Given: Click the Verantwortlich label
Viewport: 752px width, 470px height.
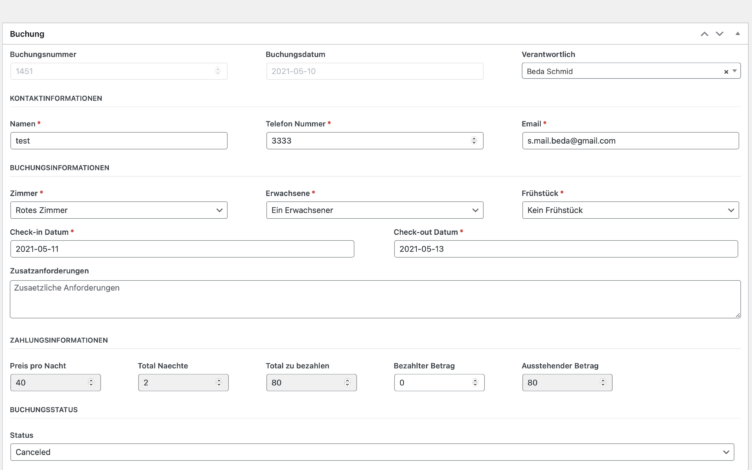Looking at the screenshot, I should [x=548, y=55].
